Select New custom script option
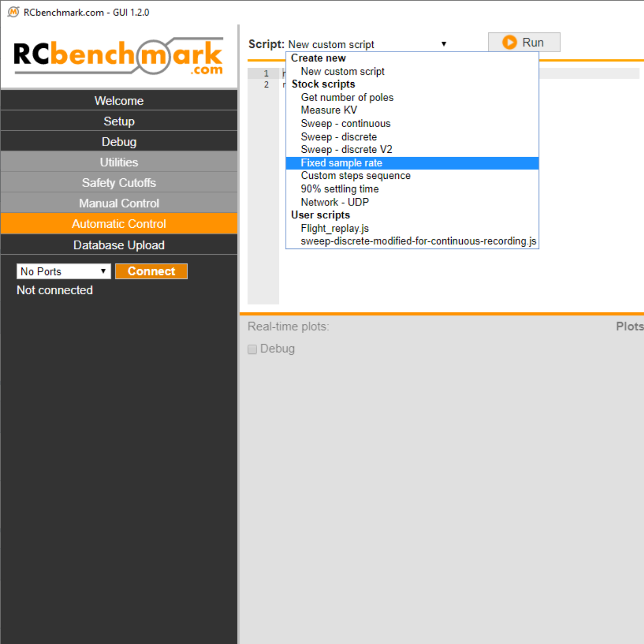The width and height of the screenshot is (644, 644). [412, 72]
